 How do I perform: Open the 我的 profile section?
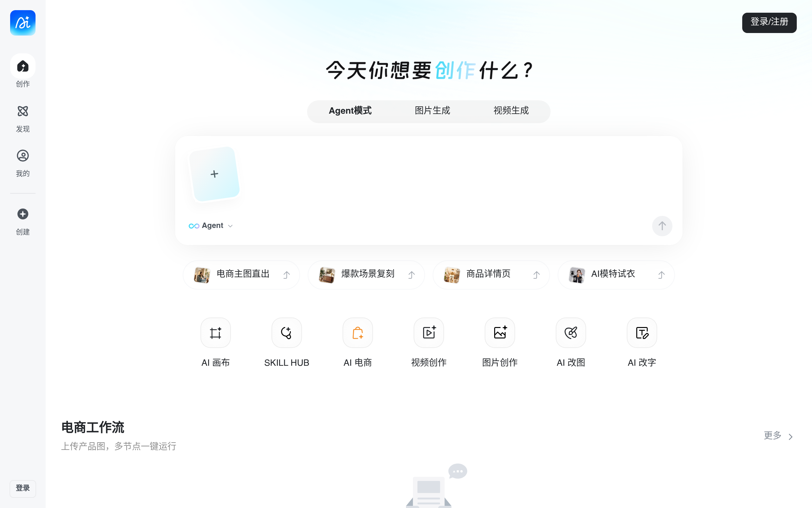coord(23,164)
